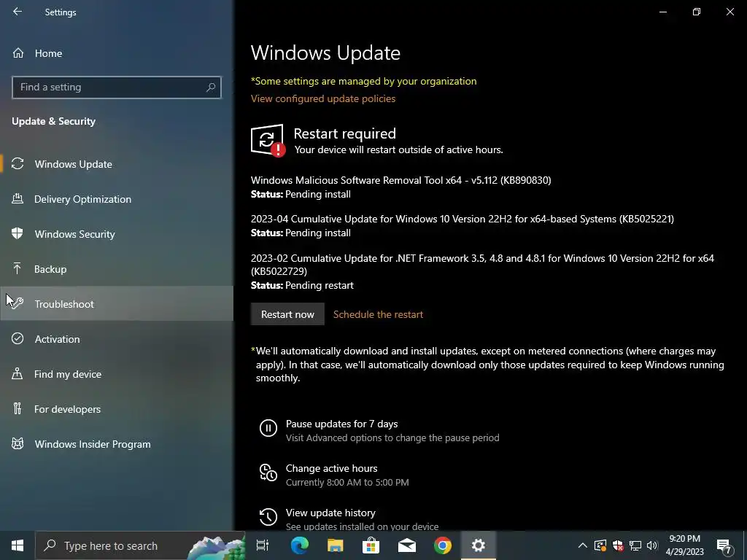Click View configured update policies link
This screenshot has height=560, width=747.
coord(323,98)
